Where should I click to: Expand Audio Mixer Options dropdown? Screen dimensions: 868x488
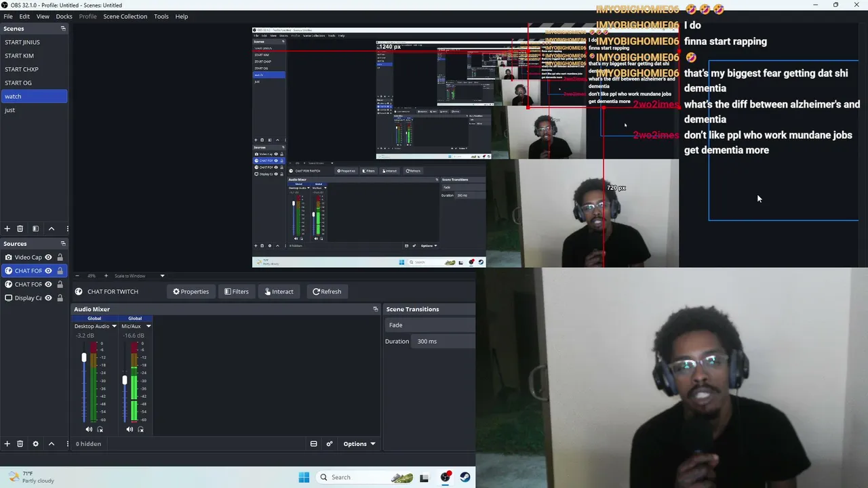359,444
